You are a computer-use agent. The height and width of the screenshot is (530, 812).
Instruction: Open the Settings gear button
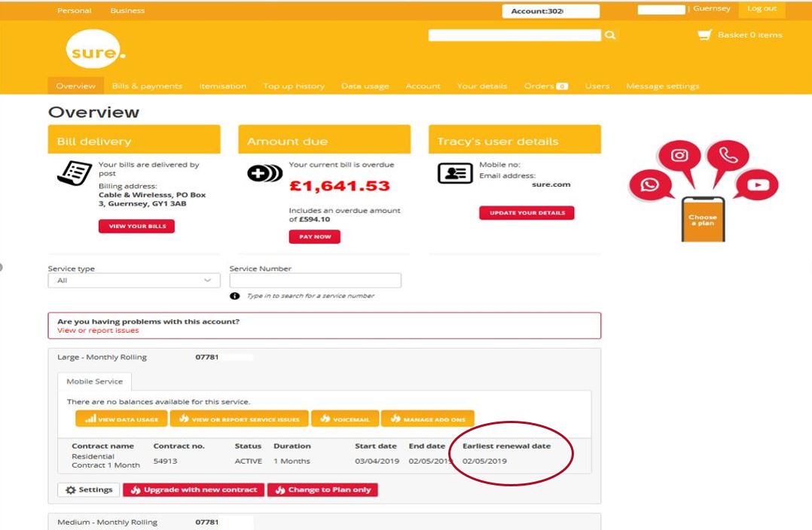pyautogui.click(x=89, y=490)
